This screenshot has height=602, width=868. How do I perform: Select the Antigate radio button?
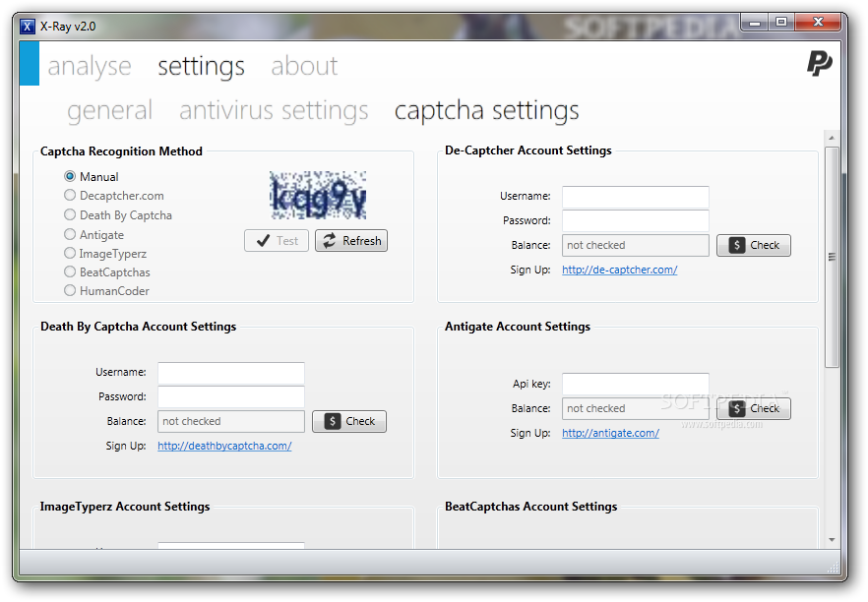[70, 234]
